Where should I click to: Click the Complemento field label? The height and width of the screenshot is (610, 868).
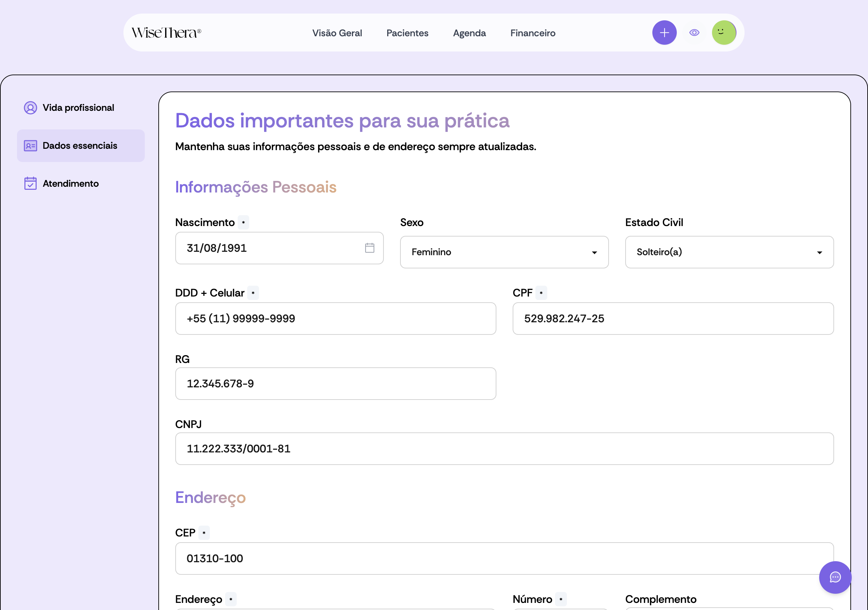tap(660, 599)
